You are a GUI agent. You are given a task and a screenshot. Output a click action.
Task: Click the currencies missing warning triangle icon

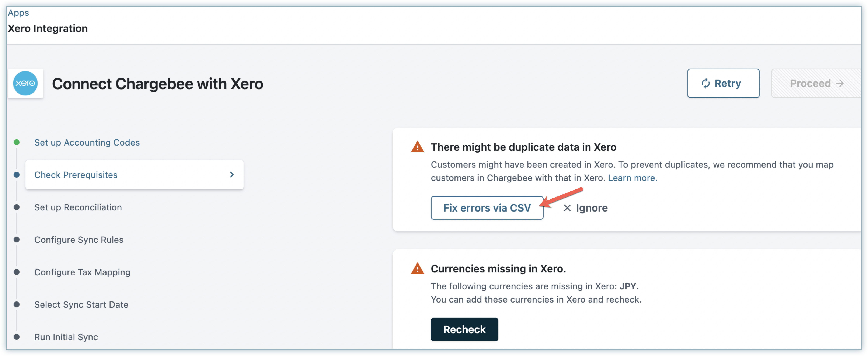[417, 269]
